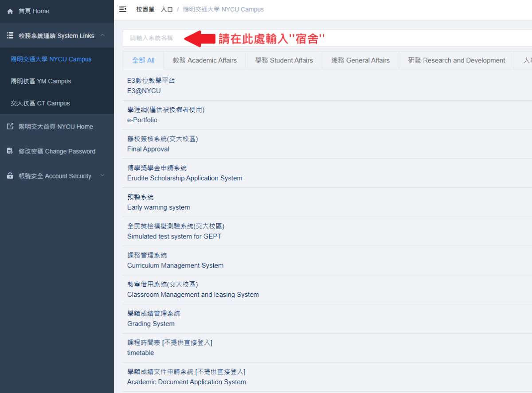Click the Account Security lock icon
The height and width of the screenshot is (393, 532).
tap(10, 176)
